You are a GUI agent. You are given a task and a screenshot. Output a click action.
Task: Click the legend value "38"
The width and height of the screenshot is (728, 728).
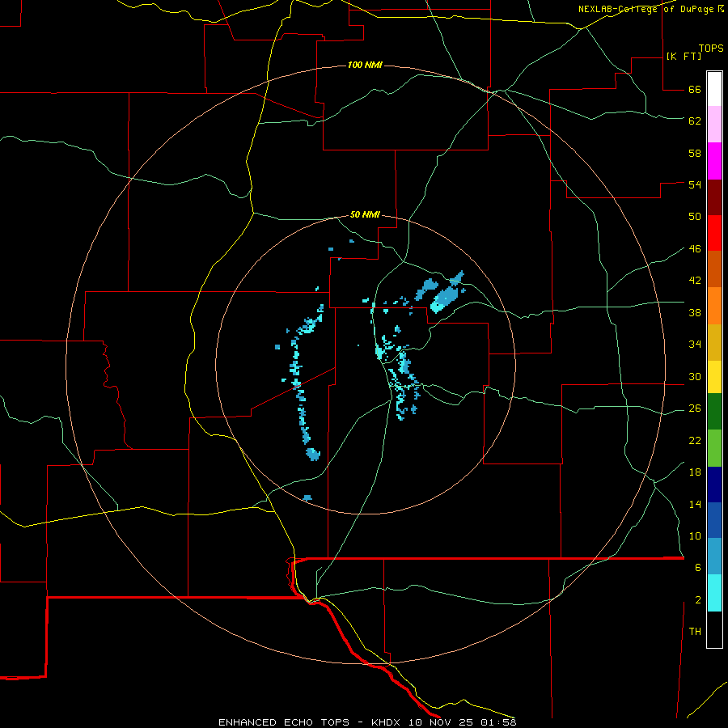[695, 312]
